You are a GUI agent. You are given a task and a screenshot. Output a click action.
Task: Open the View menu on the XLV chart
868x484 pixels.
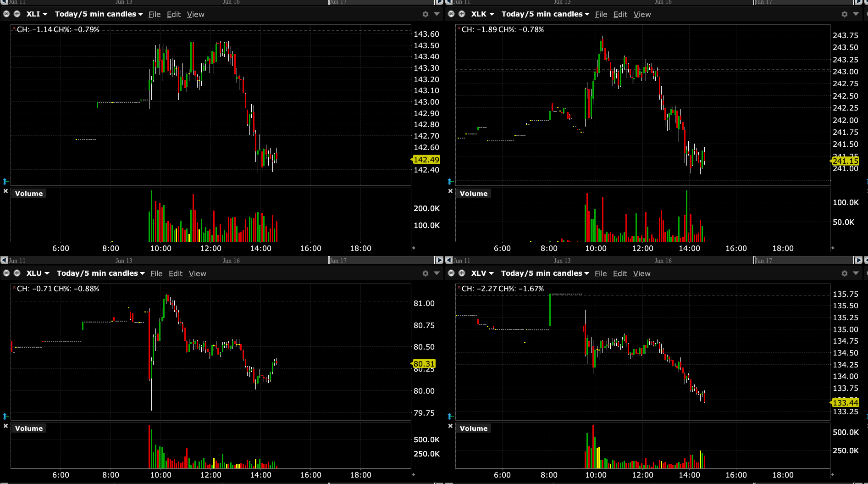pos(641,274)
